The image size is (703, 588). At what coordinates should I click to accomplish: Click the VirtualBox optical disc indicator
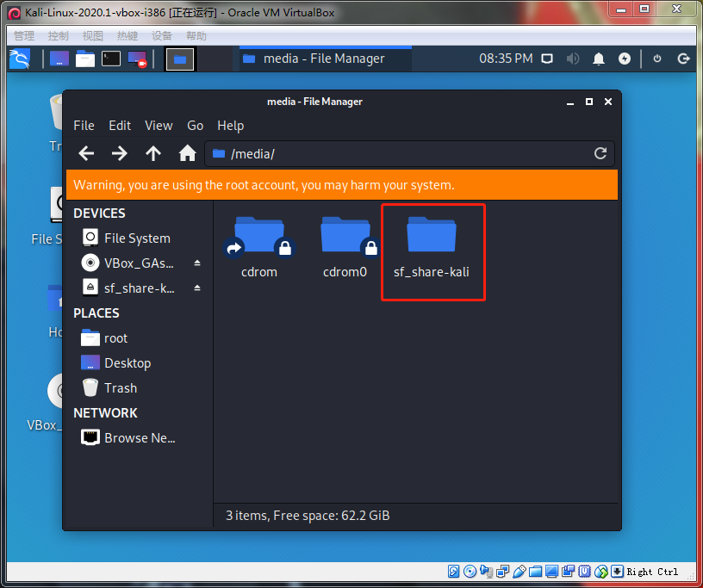tap(470, 572)
